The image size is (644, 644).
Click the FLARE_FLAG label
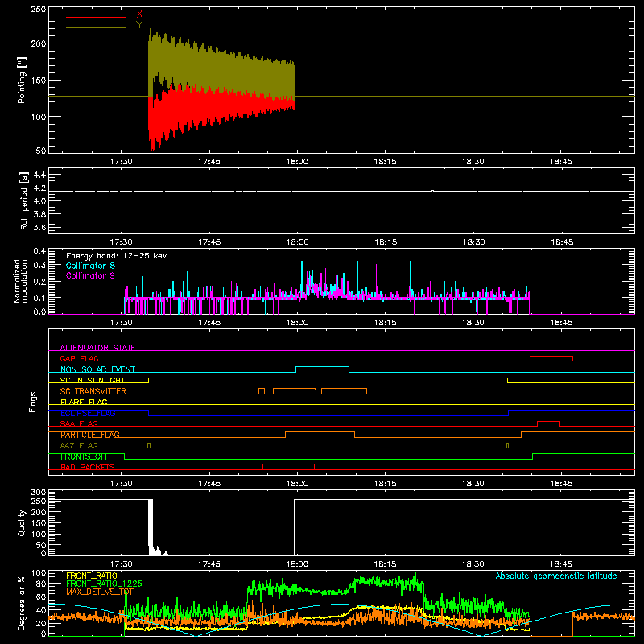click(x=84, y=402)
